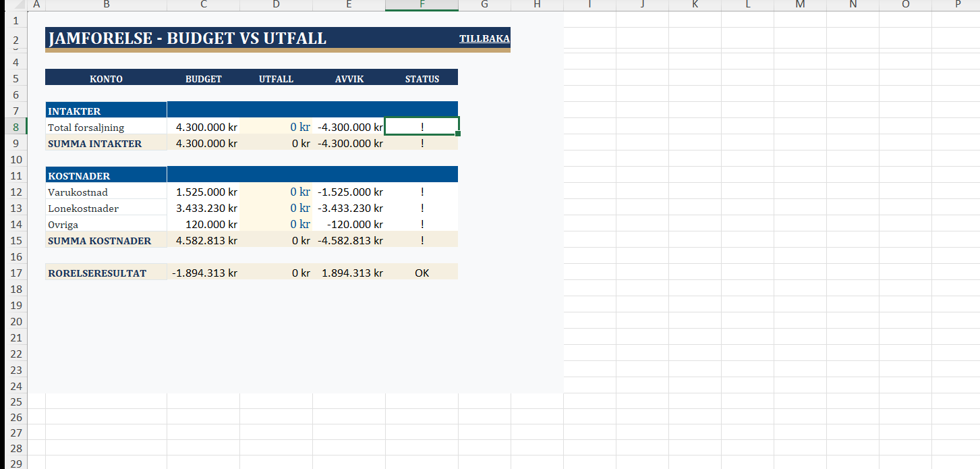Click the INTAKTER section header cell
The height and width of the screenshot is (469, 980).
pyautogui.click(x=106, y=111)
